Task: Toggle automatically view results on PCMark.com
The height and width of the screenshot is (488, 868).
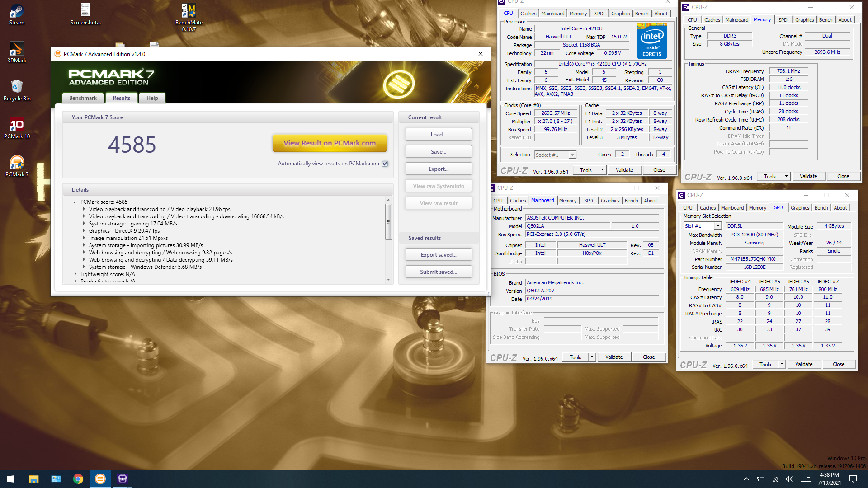Action: [x=385, y=164]
